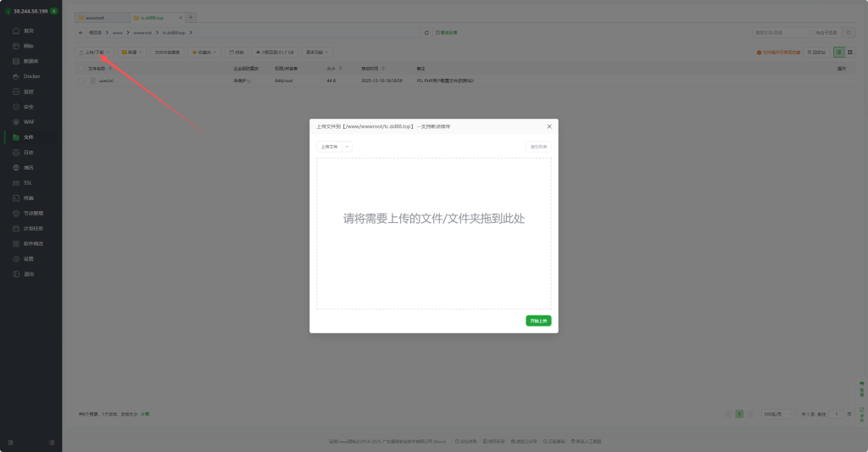The image size is (868, 452).
Task: Expand the 上传文件 dropdown arrow in dialog
Action: pos(347,147)
